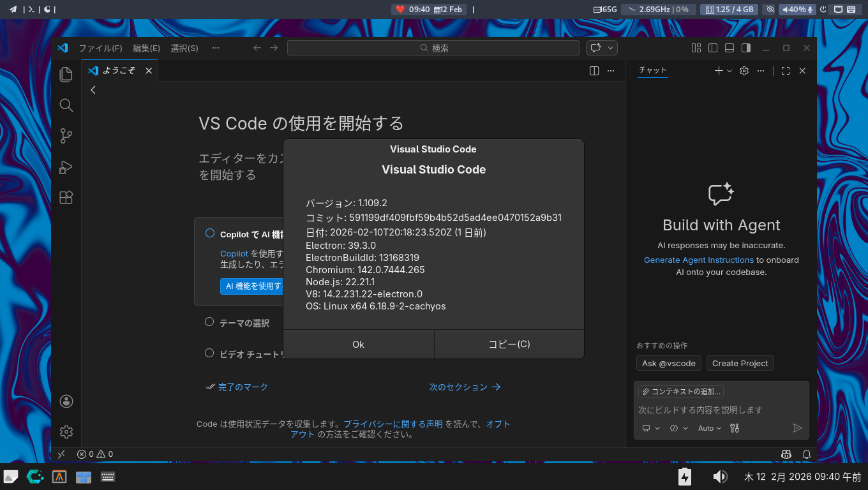Image resolution: width=868 pixels, height=490 pixels.
Task: Click the コンテキストの追加 attach button
Action: (x=681, y=392)
